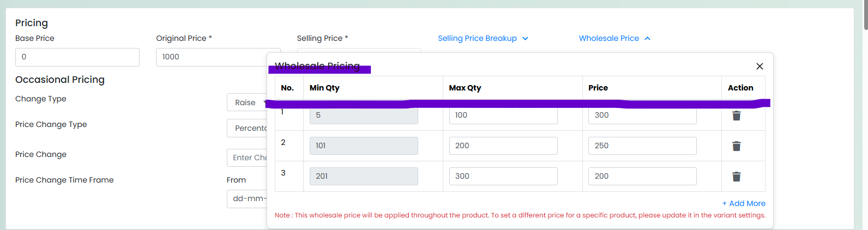Select Max Qty field showing 200

503,146
